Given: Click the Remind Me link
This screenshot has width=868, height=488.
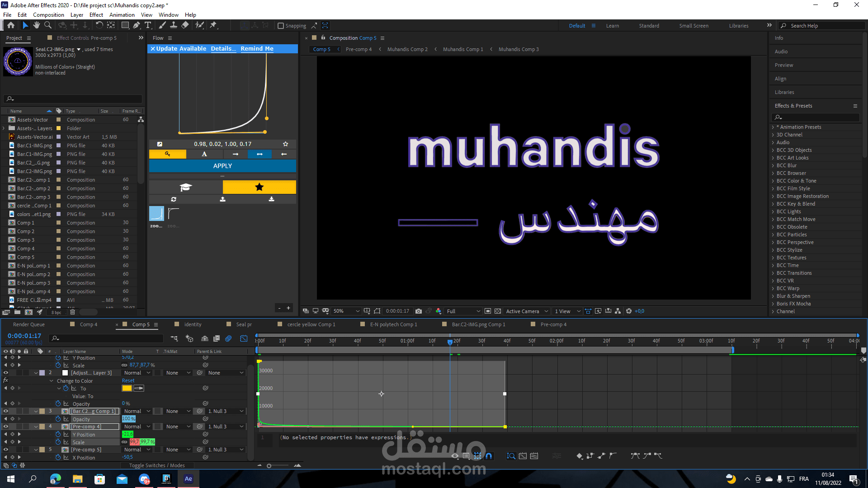Looking at the screenshot, I should pos(257,48).
